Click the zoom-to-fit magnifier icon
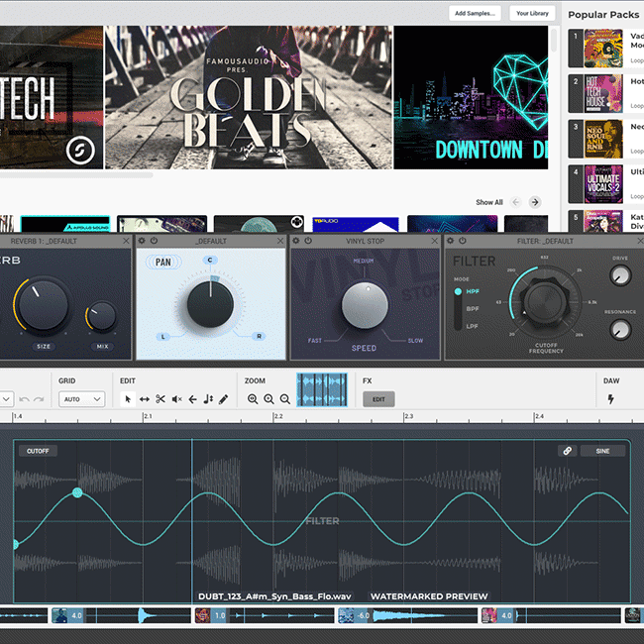644x644 pixels. pos(253,399)
